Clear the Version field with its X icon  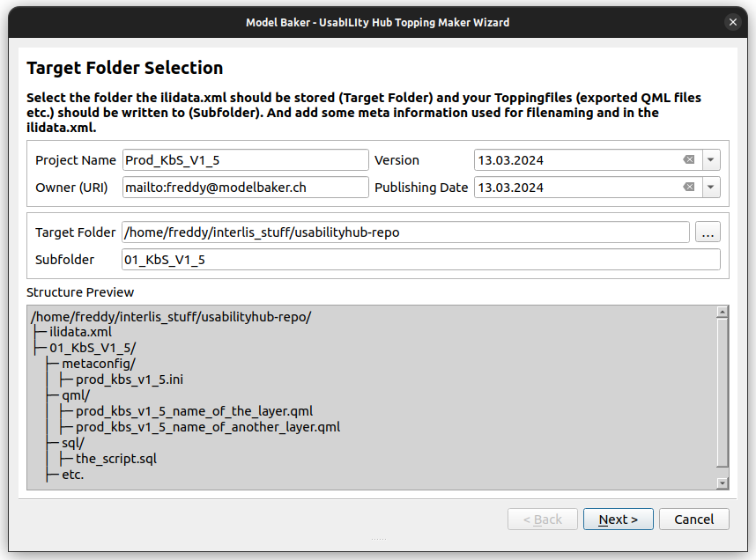point(688,160)
